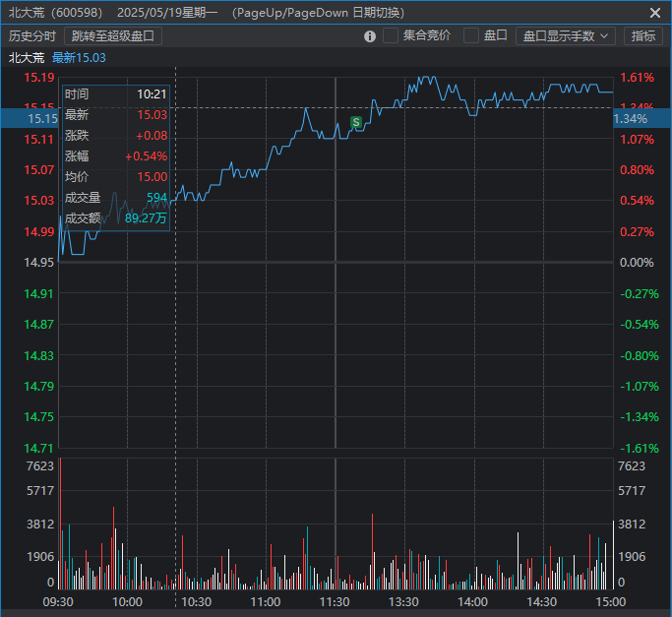Click the 11:30 time axis label
This screenshot has width=672, height=617.
coord(335,601)
